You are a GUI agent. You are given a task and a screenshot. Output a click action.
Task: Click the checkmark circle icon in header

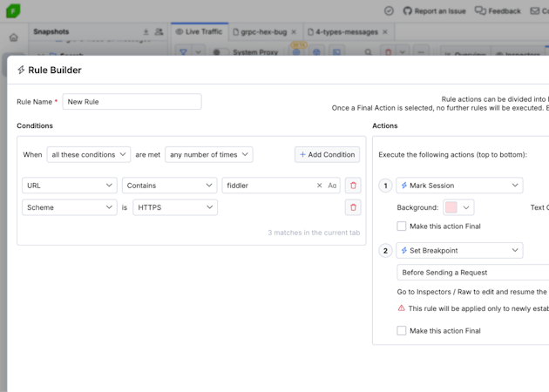(389, 11)
